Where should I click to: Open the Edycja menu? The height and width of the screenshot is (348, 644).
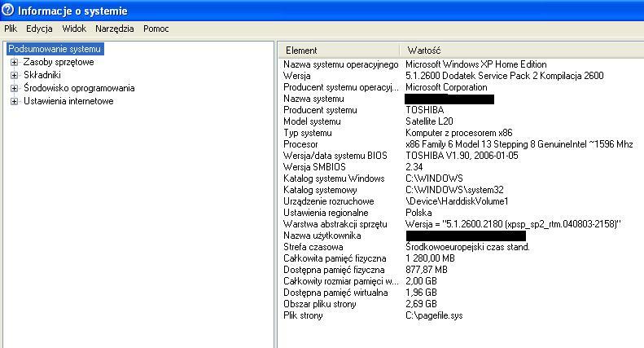pos(39,29)
